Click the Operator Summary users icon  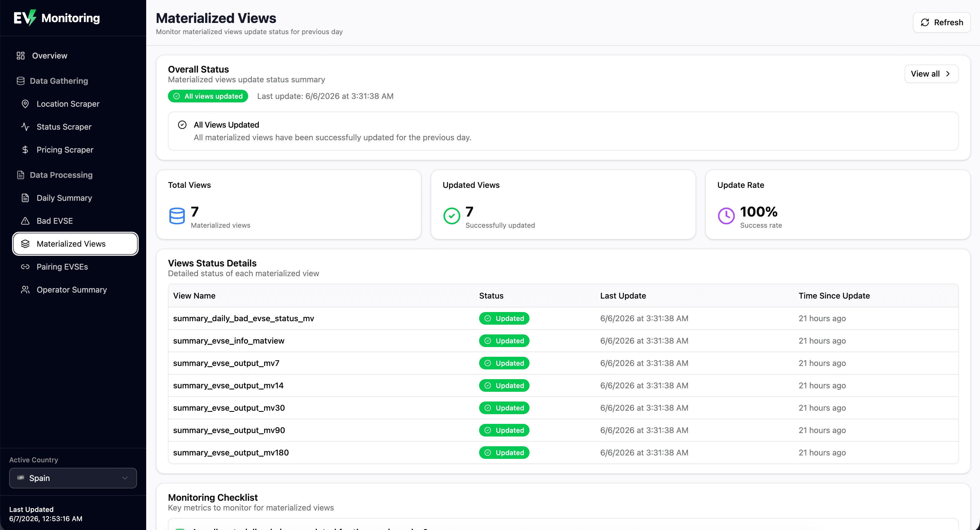pos(25,289)
